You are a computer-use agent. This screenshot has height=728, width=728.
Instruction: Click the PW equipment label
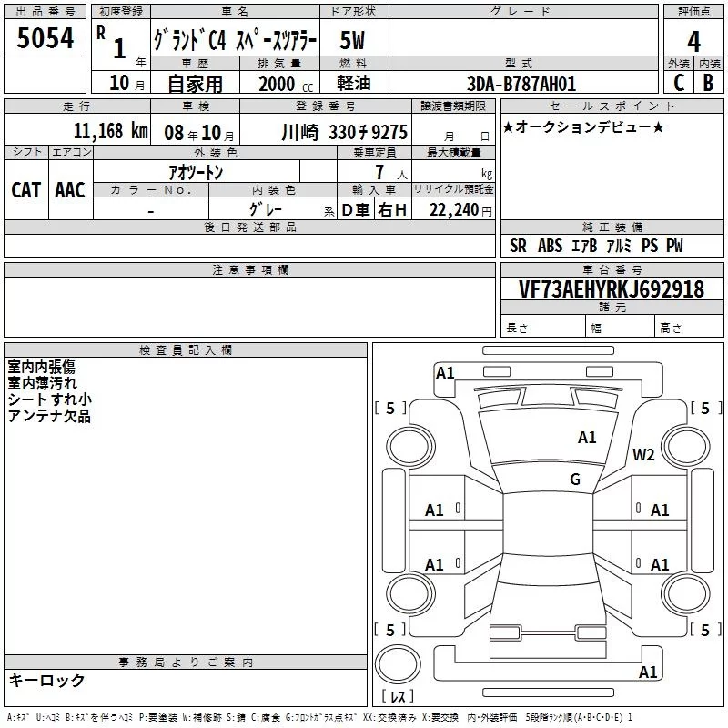tap(674, 246)
